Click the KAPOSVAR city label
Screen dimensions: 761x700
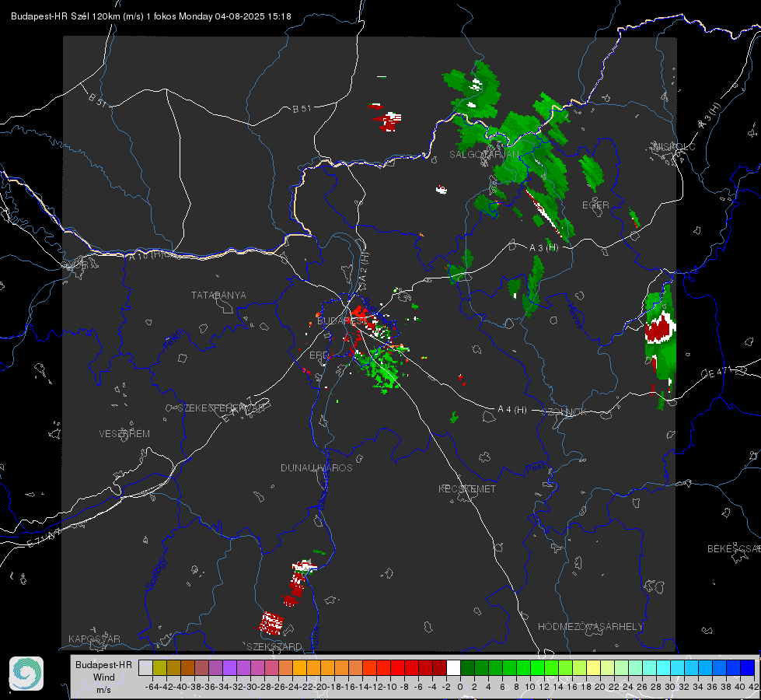point(94,639)
